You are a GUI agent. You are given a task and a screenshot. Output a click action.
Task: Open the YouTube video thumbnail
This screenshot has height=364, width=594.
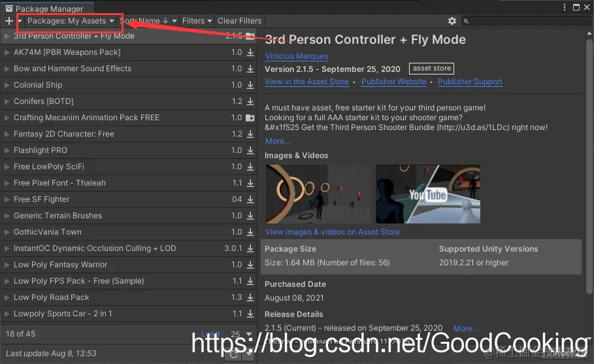[428, 194]
